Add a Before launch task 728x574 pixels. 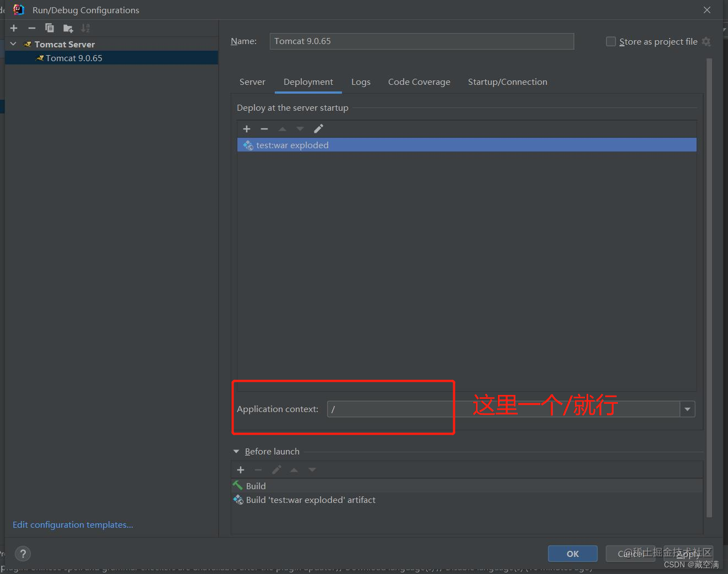[x=241, y=470]
